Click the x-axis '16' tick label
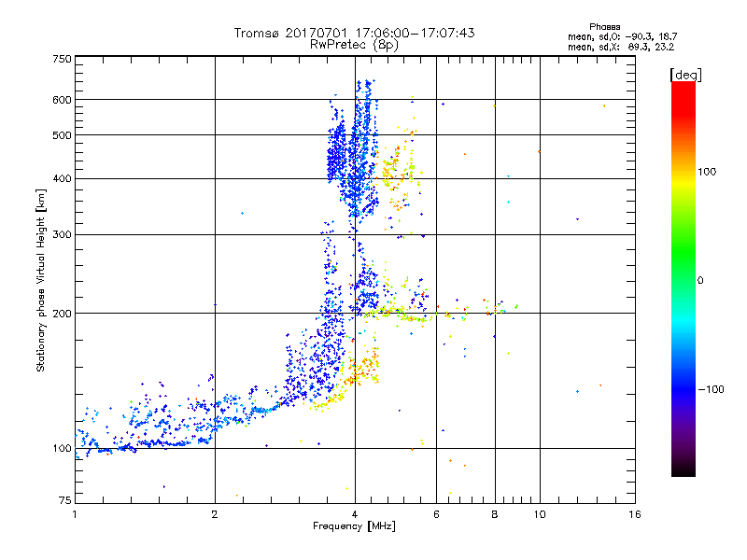The image size is (747, 560). [635, 514]
